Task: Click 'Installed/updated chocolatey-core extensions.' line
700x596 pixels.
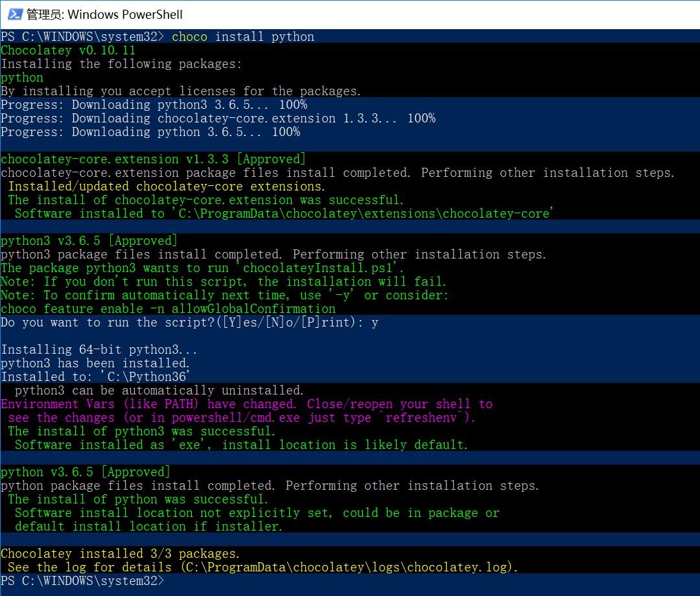Action: [167, 187]
